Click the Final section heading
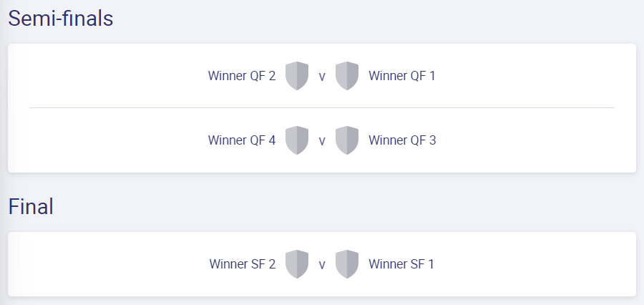This screenshot has height=305, width=644. (31, 206)
